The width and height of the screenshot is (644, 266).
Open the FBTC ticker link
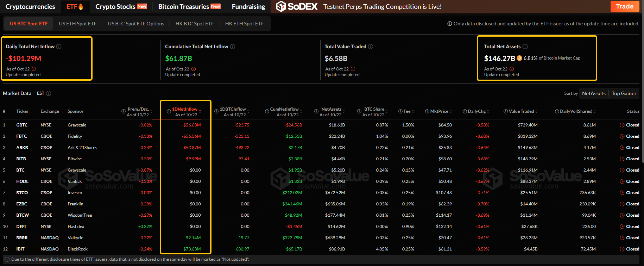coord(21,136)
